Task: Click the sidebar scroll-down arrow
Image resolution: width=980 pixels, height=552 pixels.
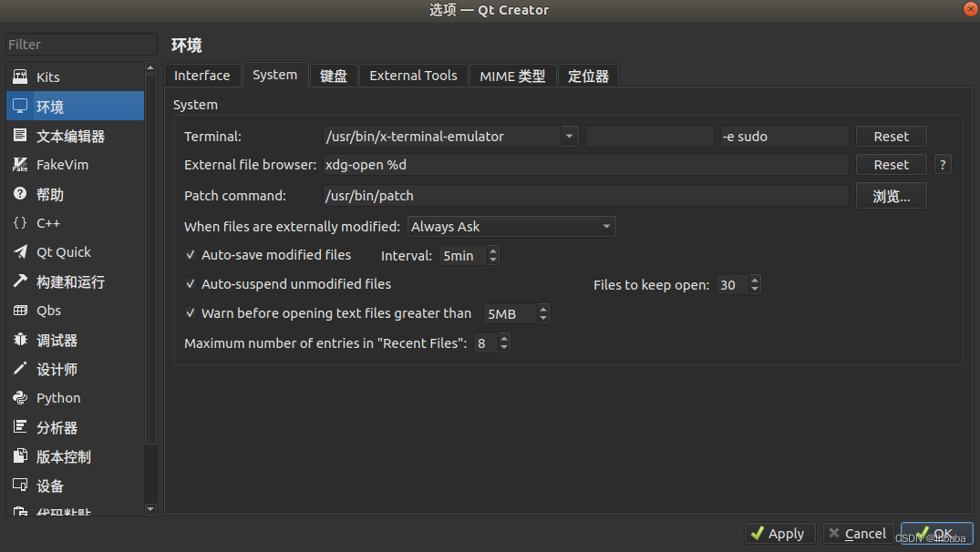Action: click(150, 509)
